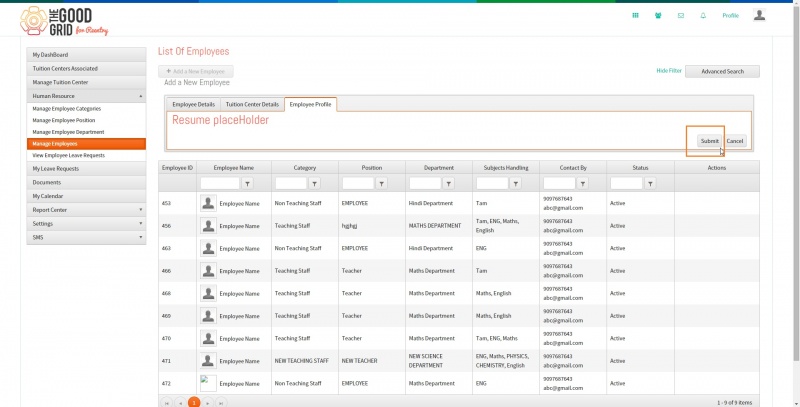Click the Category column filter icon
The image size is (800, 407).
314,183
